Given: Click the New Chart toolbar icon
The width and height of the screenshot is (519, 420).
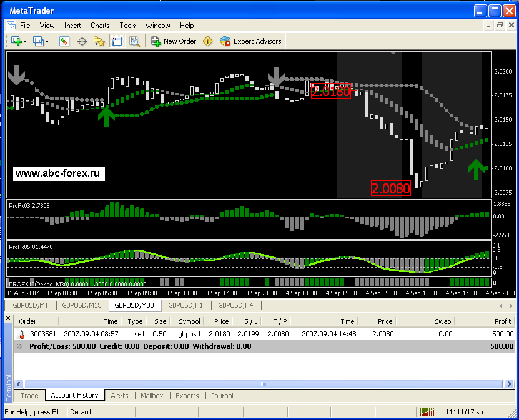Looking at the screenshot, I should point(16,41).
